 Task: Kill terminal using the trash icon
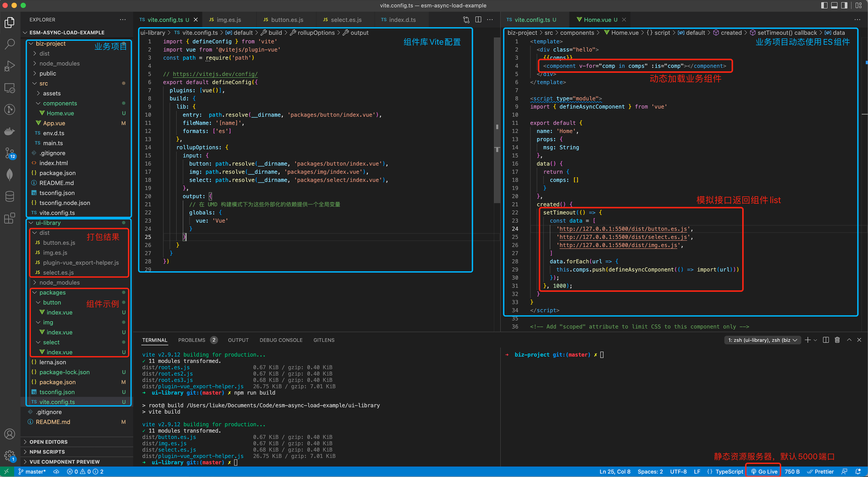(837, 340)
